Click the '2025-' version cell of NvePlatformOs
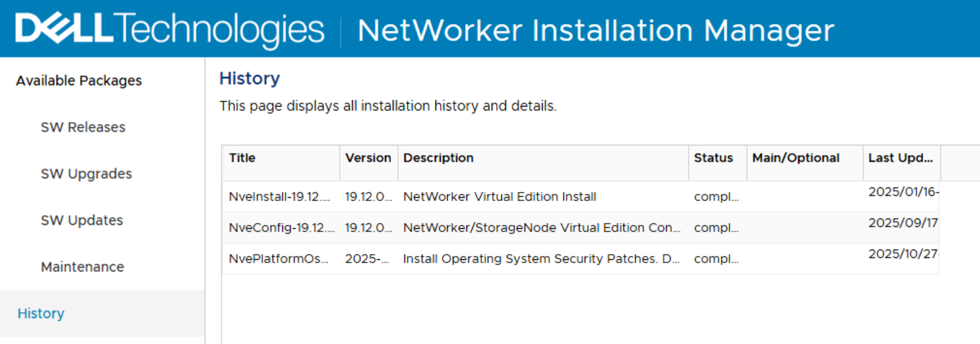This screenshot has width=980, height=344. click(368, 259)
